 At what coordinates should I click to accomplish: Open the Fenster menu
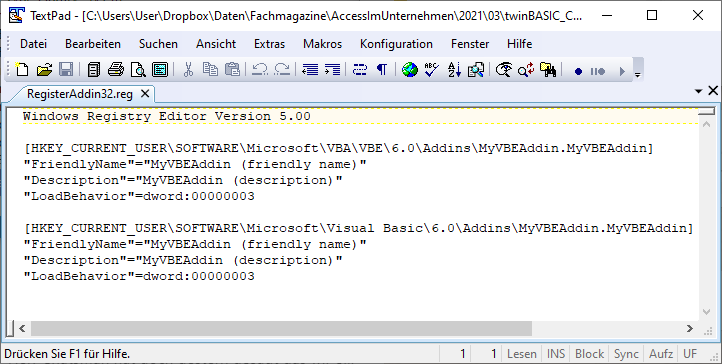(x=470, y=44)
